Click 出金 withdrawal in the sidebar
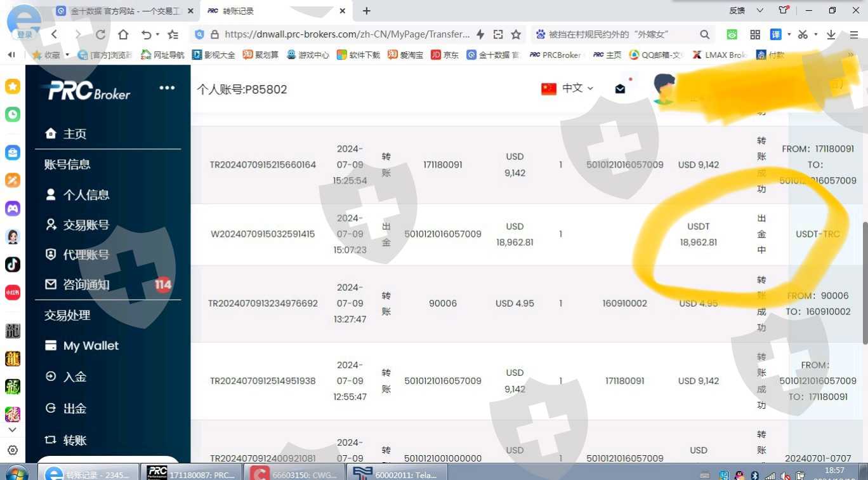The height and width of the screenshot is (480, 868). point(74,409)
